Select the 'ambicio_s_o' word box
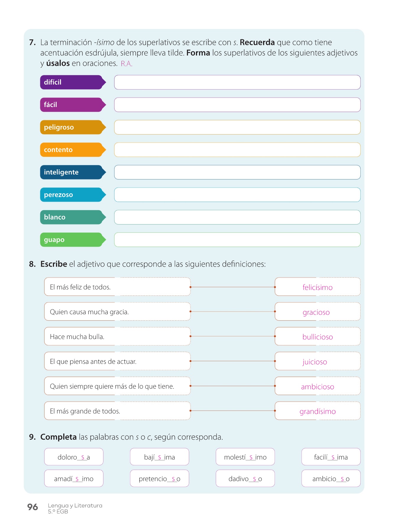 tap(331, 479)
